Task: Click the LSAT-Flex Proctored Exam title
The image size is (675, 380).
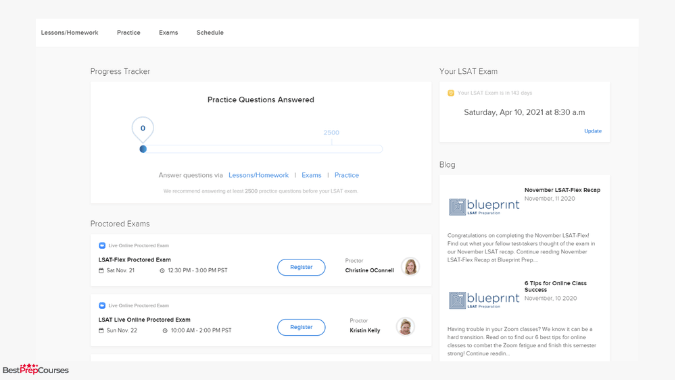Action: tap(135, 260)
